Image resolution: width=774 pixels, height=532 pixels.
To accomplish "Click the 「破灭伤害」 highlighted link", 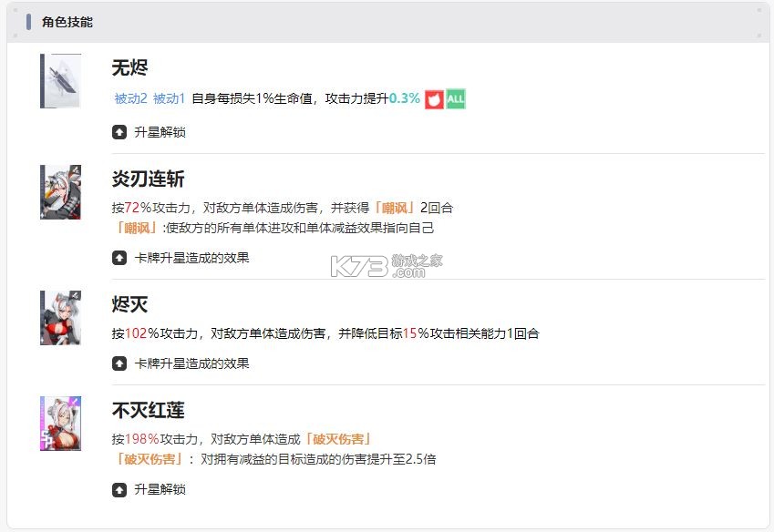I will 336,438.
